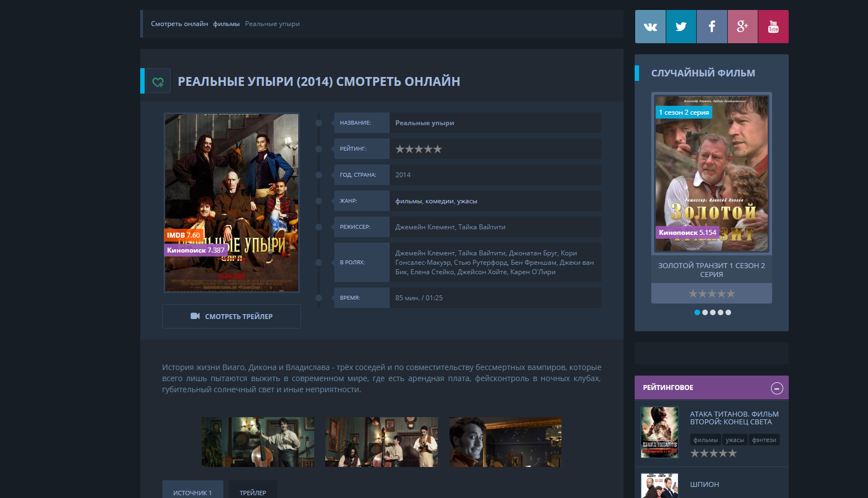Open second screenshot with band playing
This screenshot has height=498, width=868.
pos(381,442)
